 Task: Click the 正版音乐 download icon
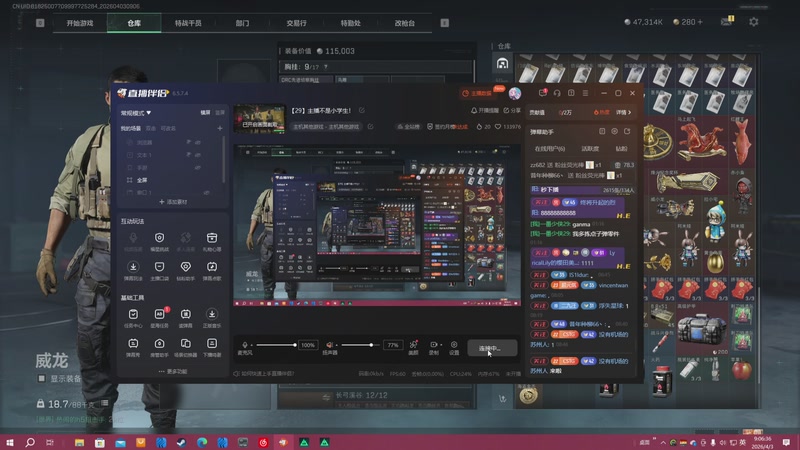coord(211,314)
